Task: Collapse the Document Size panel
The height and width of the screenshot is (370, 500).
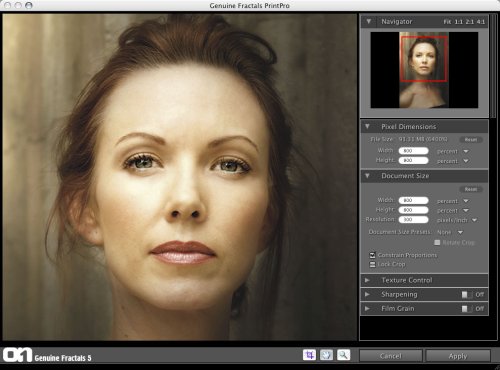Action: pyautogui.click(x=367, y=175)
